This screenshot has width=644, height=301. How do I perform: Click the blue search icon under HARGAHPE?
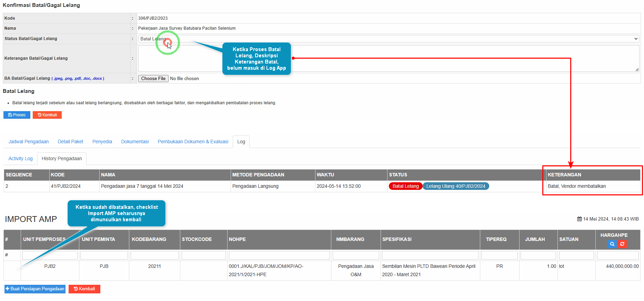click(x=612, y=244)
